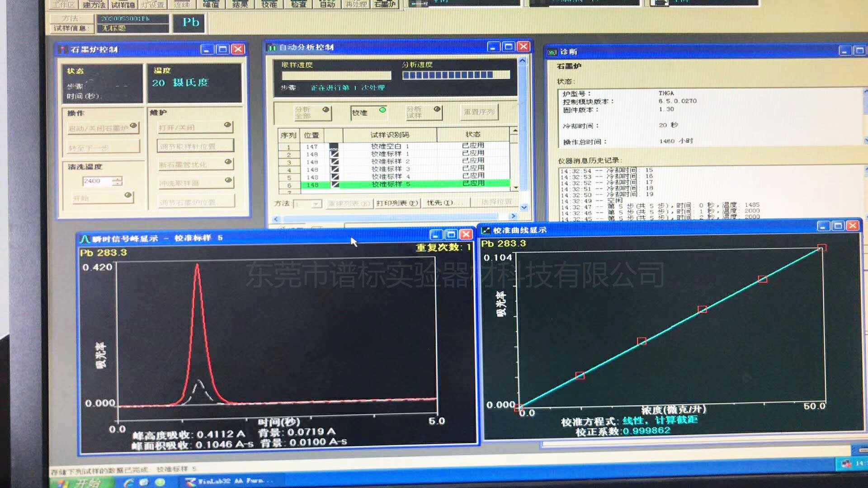Toggle the 分析全部 (Analyze All) button
Viewport: 868px width, 488px height.
click(311, 113)
